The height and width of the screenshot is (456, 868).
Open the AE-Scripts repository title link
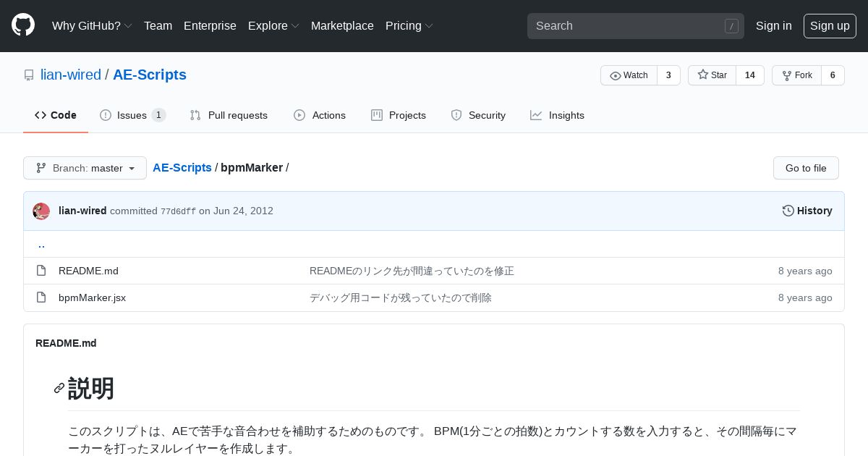pyautogui.click(x=150, y=75)
